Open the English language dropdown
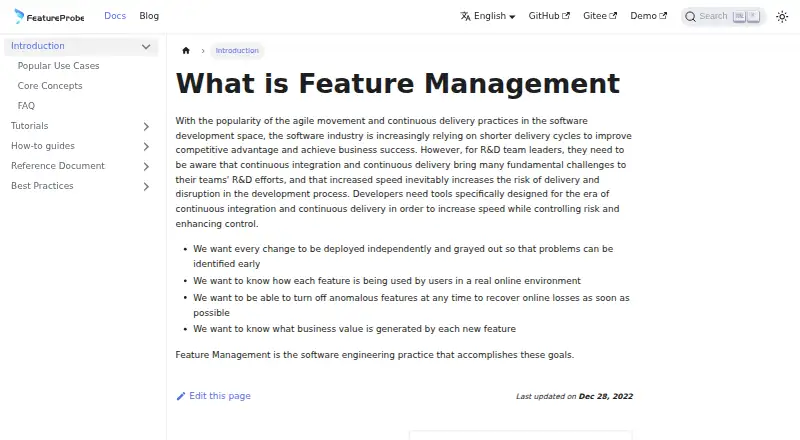The image size is (800, 440). (488, 16)
